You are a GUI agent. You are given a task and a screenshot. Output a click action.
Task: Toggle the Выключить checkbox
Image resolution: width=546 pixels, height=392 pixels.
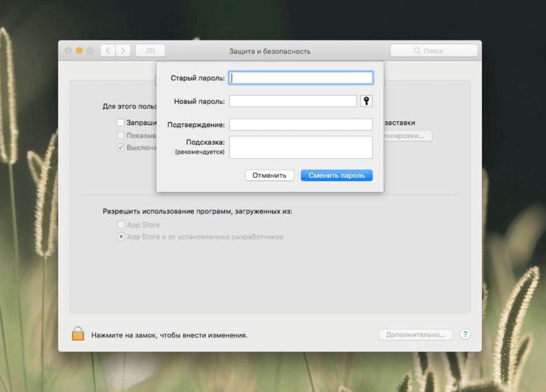coord(121,148)
